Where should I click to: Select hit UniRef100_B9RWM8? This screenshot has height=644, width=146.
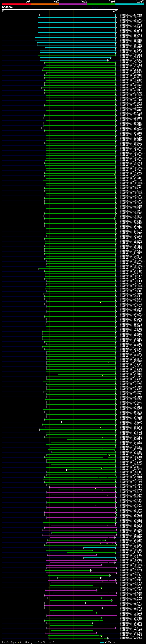(131, 40)
